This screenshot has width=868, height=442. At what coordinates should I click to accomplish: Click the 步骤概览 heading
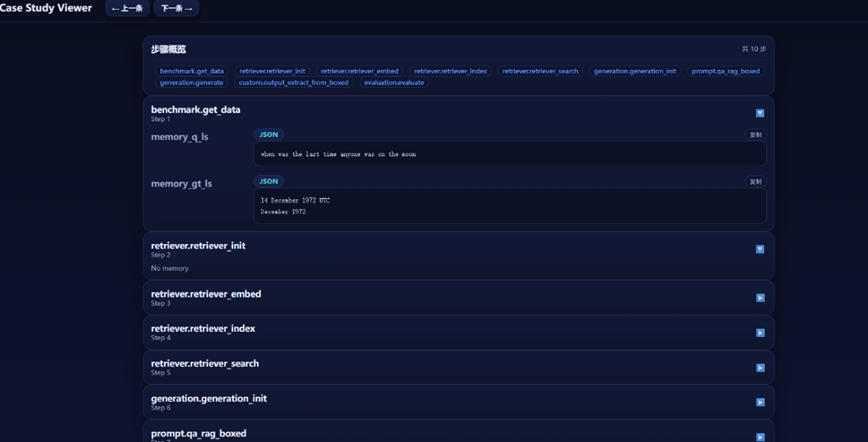[168, 49]
